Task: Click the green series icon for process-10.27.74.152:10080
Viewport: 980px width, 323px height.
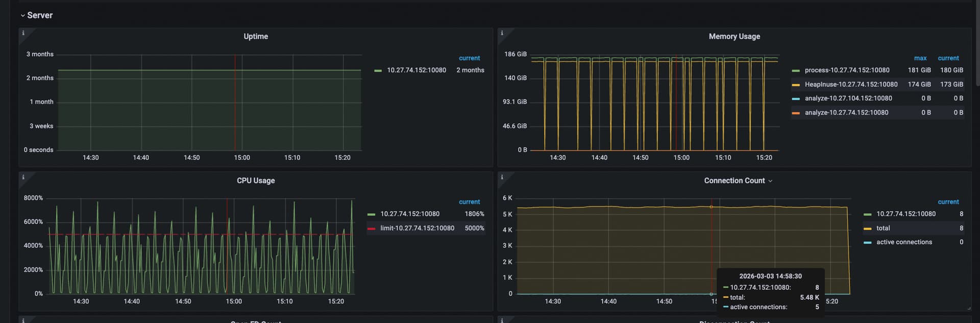Action: [796, 71]
